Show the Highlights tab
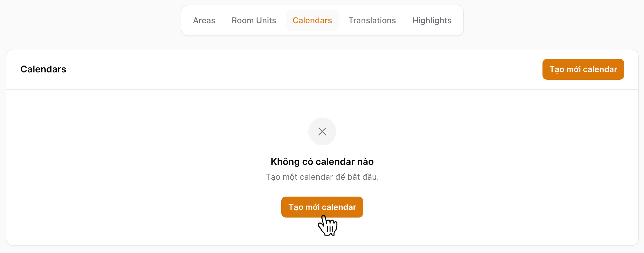Viewport: 644px width, 253px height. [432, 20]
